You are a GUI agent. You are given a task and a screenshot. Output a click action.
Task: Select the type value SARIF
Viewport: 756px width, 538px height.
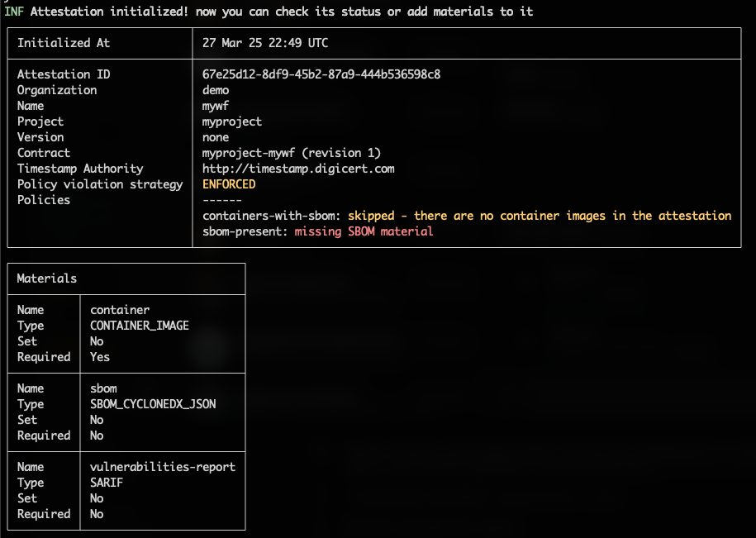pos(107,483)
